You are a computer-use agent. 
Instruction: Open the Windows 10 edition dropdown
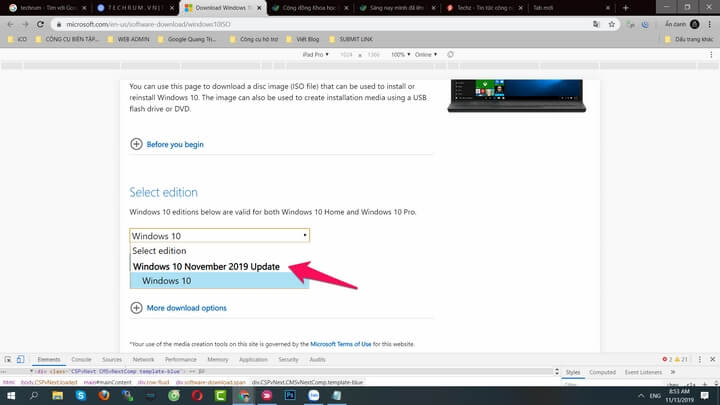[219, 236]
